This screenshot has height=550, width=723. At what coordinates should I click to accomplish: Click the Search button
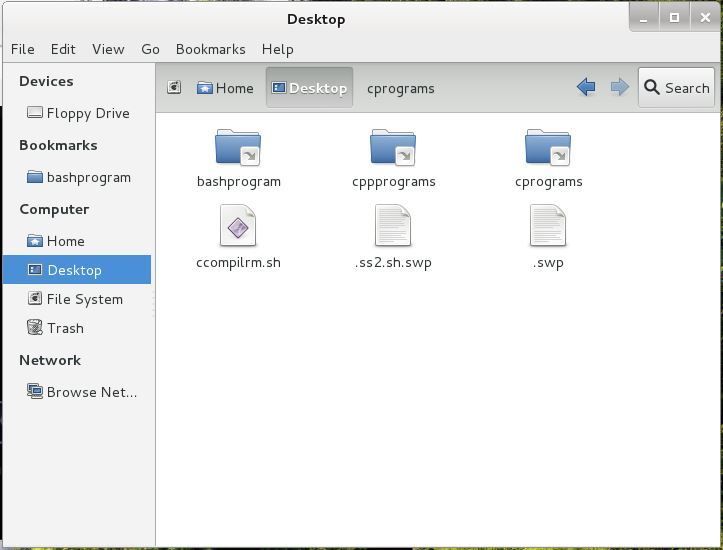click(x=676, y=87)
